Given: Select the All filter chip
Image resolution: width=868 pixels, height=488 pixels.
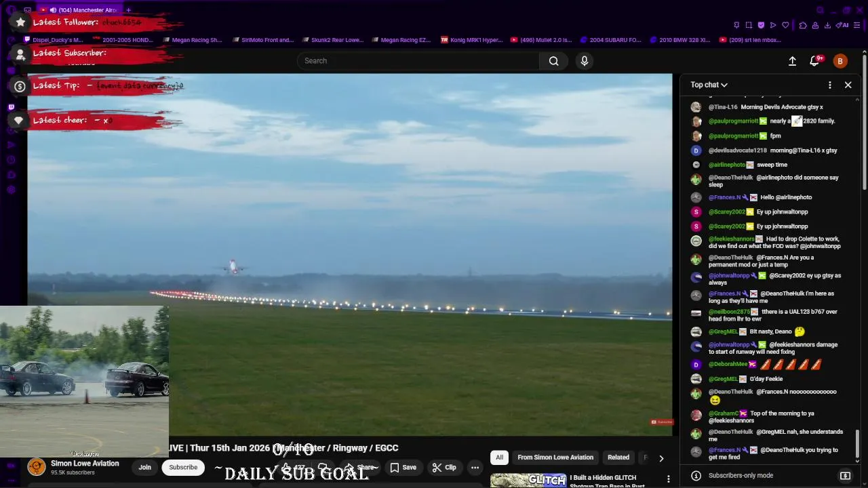Looking at the screenshot, I should tap(499, 457).
